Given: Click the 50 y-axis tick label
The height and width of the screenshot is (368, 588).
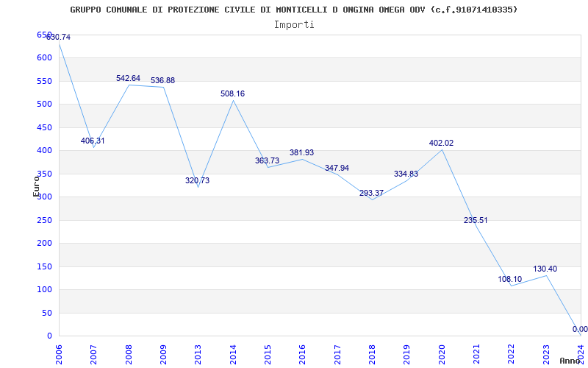Looking at the screenshot, I should pyautogui.click(x=46, y=313).
